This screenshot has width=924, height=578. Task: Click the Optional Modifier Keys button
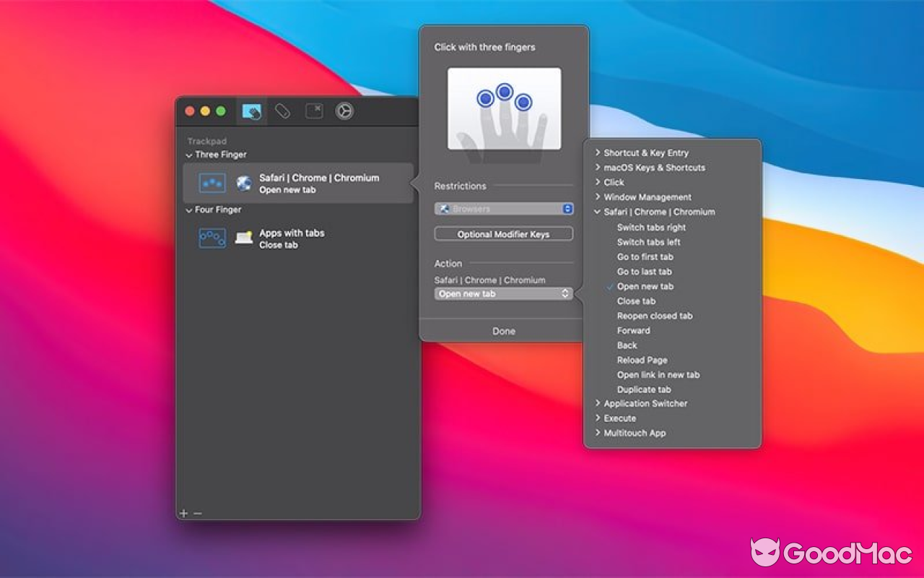(x=502, y=233)
